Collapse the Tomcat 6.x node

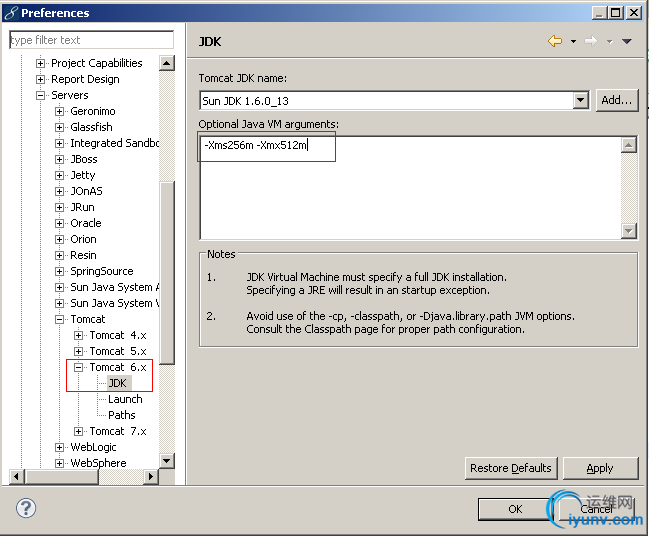[78, 367]
